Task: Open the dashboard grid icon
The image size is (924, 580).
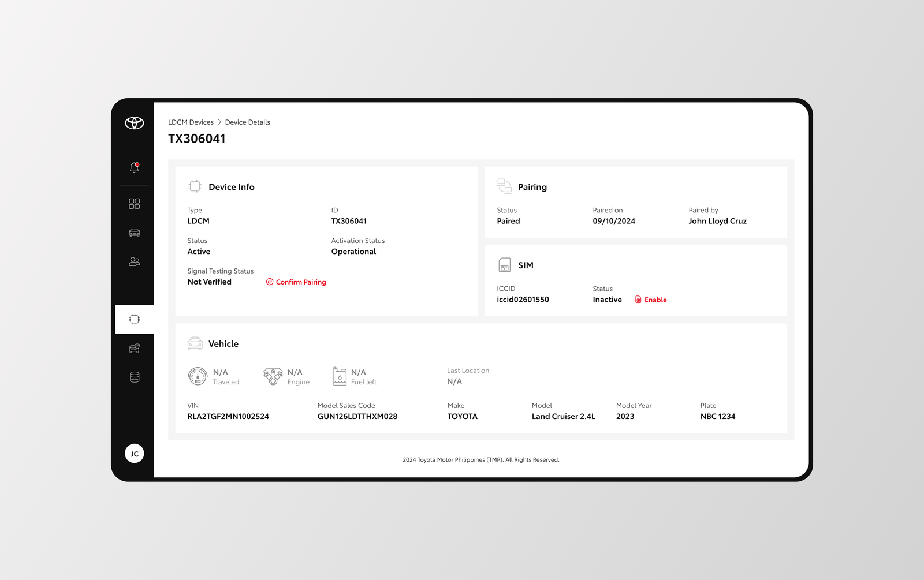Action: point(135,204)
